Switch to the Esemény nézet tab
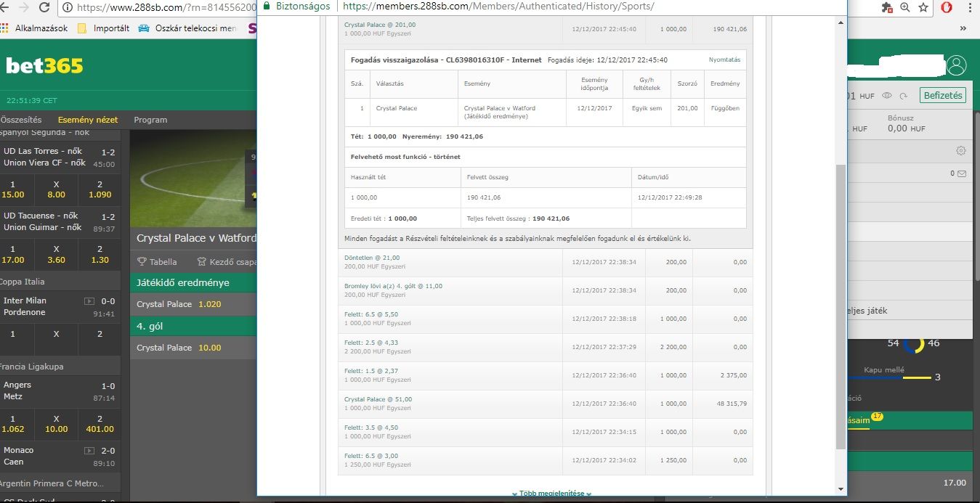The image size is (980, 503). pos(88,120)
